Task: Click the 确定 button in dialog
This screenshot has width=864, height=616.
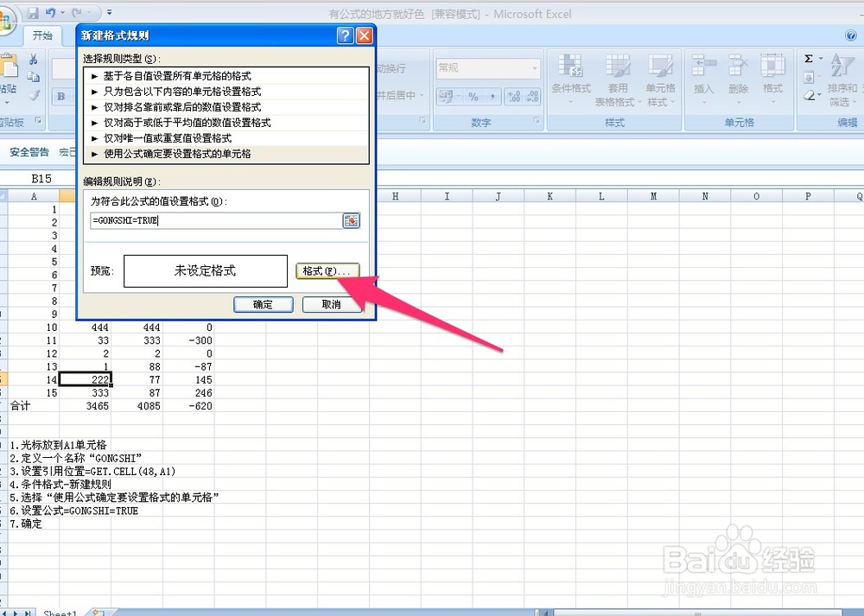Action: (263, 304)
